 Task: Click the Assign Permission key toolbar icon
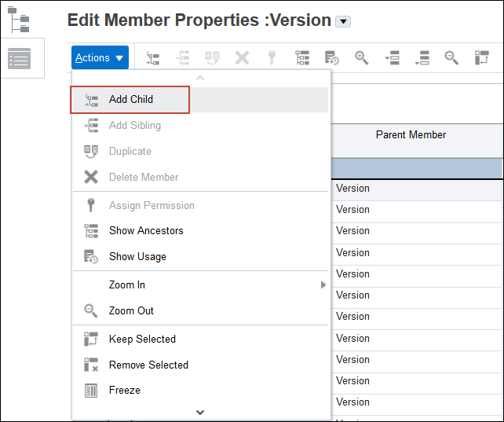point(272,58)
